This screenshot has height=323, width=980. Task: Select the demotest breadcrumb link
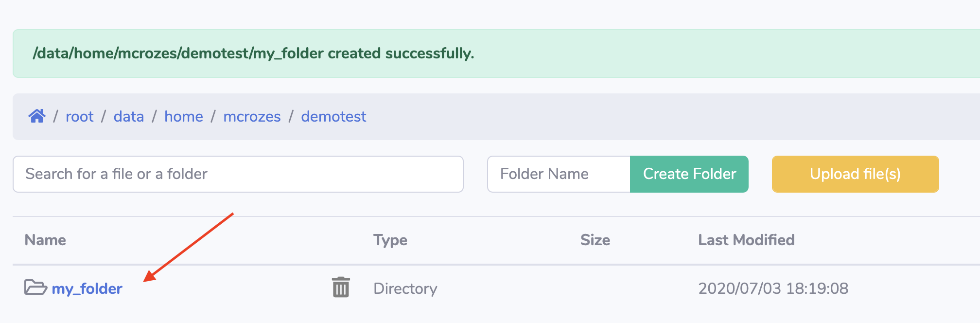[x=333, y=117]
